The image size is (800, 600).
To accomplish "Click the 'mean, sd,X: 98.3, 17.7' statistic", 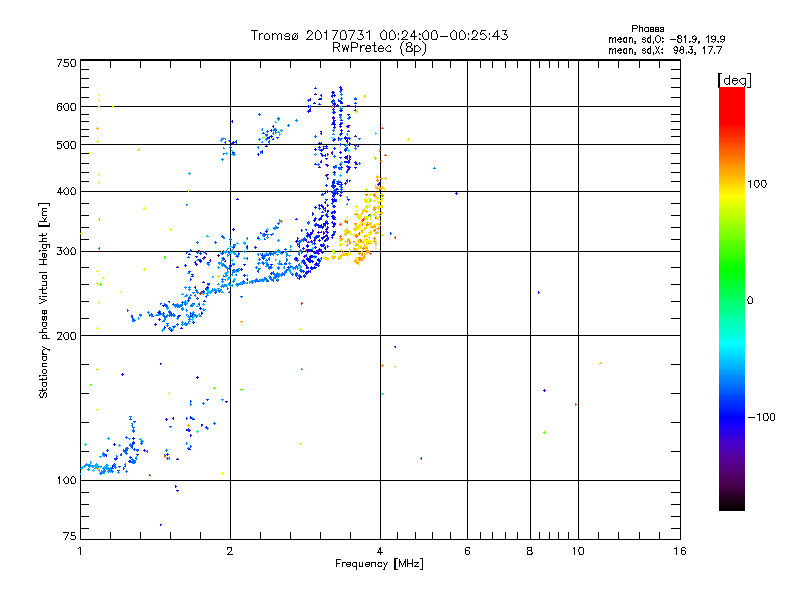I will pyautogui.click(x=665, y=50).
